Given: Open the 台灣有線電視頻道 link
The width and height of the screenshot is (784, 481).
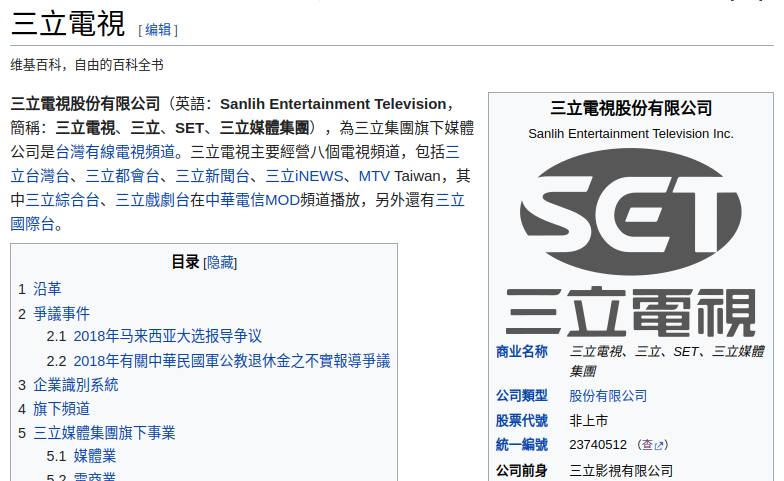Looking at the screenshot, I should [x=115, y=152].
